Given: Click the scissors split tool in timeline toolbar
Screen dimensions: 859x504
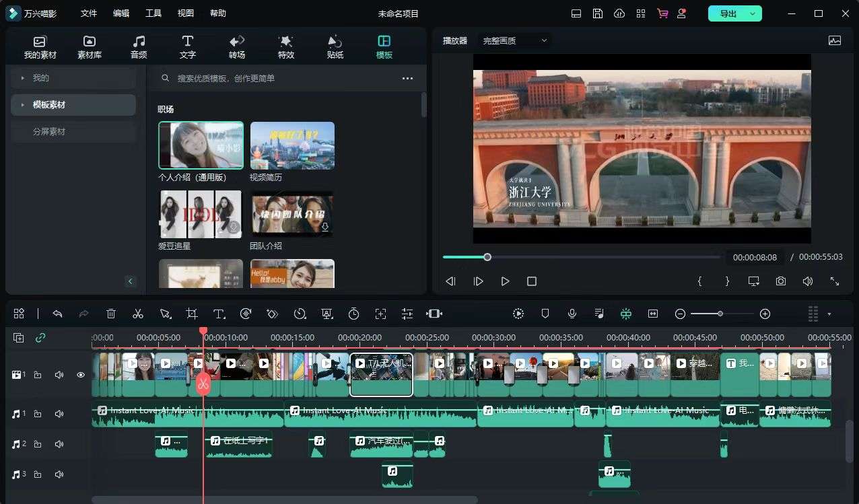Looking at the screenshot, I should click(138, 314).
